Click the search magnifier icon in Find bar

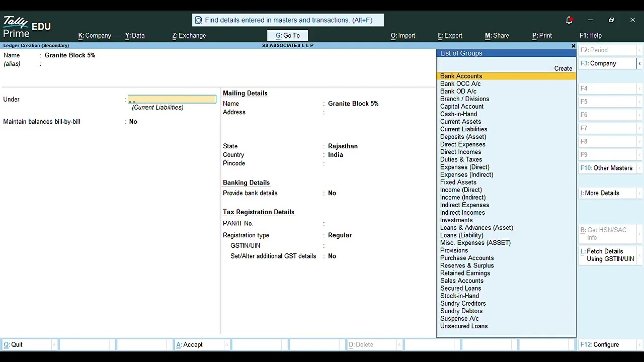[x=198, y=20]
